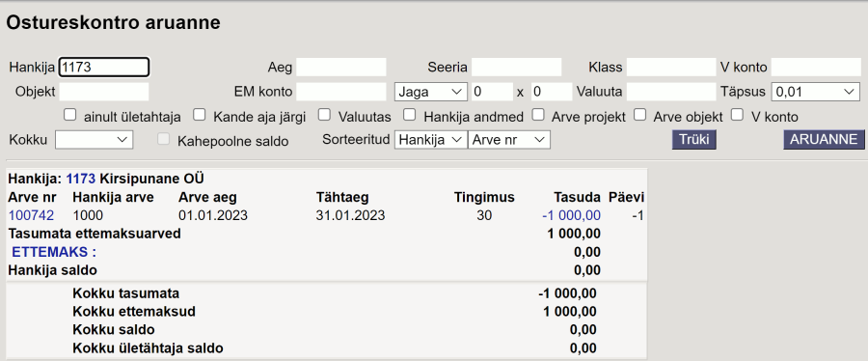Viewport: 868px width, 361px height.
Task: Click into the Aeg field
Action: [341, 68]
